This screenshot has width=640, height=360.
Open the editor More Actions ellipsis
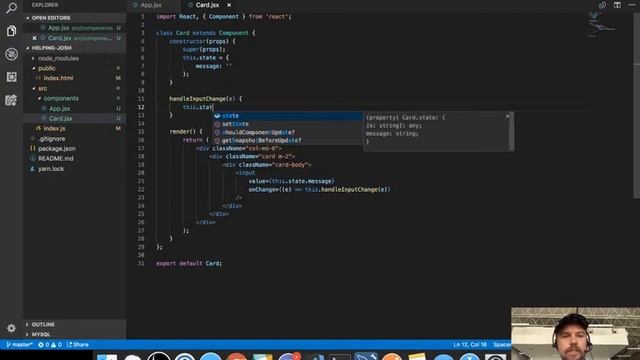point(632,5)
